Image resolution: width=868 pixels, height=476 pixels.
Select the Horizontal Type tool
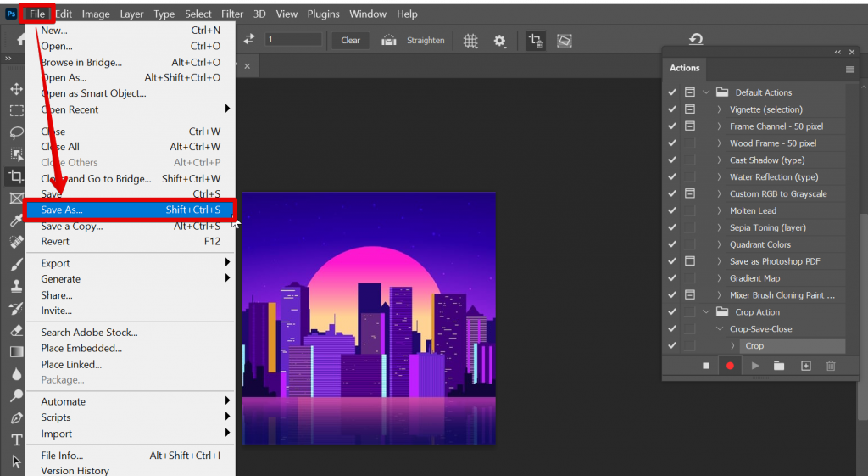(x=16, y=440)
